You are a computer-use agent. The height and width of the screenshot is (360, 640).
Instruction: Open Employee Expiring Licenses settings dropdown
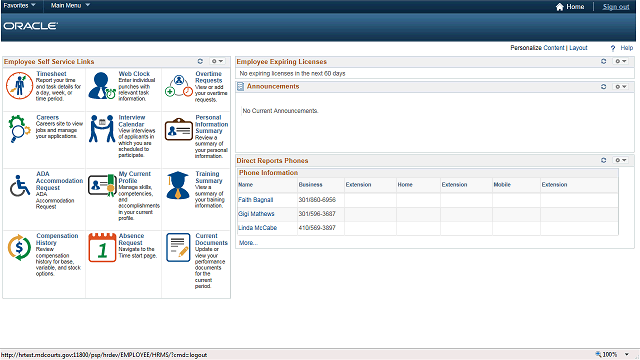pyautogui.click(x=621, y=61)
